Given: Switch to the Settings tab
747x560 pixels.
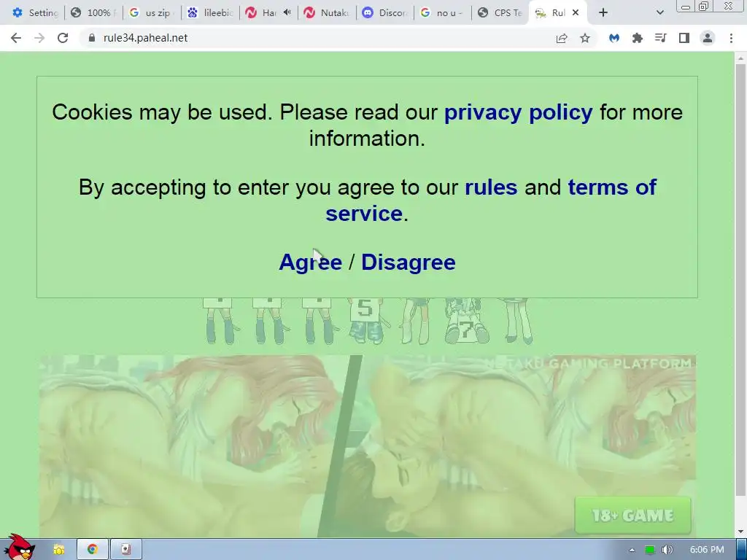Looking at the screenshot, I should [x=36, y=12].
